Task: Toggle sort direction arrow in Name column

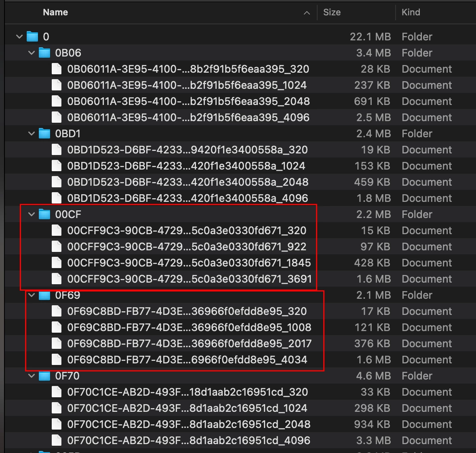Action: [307, 13]
